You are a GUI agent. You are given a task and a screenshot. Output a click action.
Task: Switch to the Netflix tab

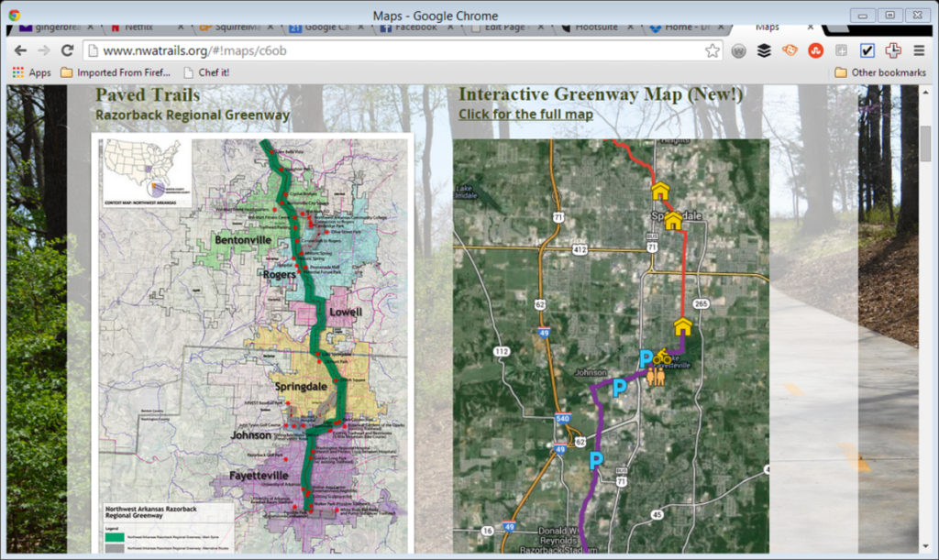tap(139, 27)
